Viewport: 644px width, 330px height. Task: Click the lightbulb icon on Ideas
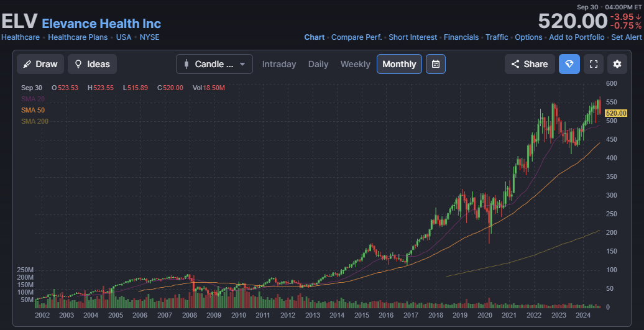[x=78, y=64]
